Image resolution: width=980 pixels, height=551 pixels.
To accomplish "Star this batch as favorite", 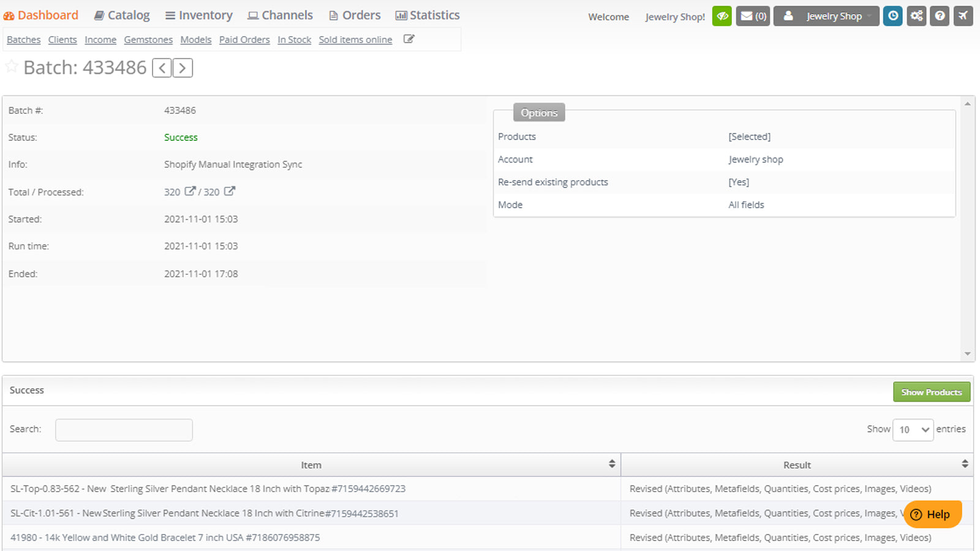I will click(x=11, y=67).
